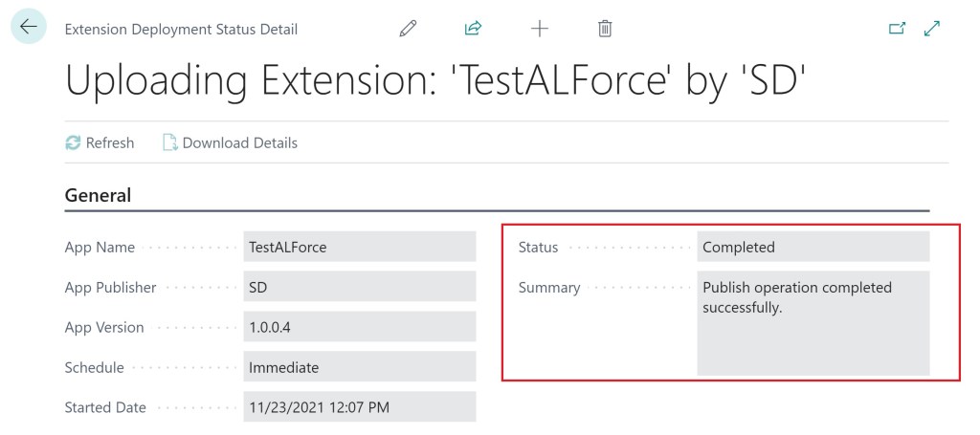Click the Refresh action
Image resolution: width=980 pixels, height=435 pixels.
click(x=100, y=142)
